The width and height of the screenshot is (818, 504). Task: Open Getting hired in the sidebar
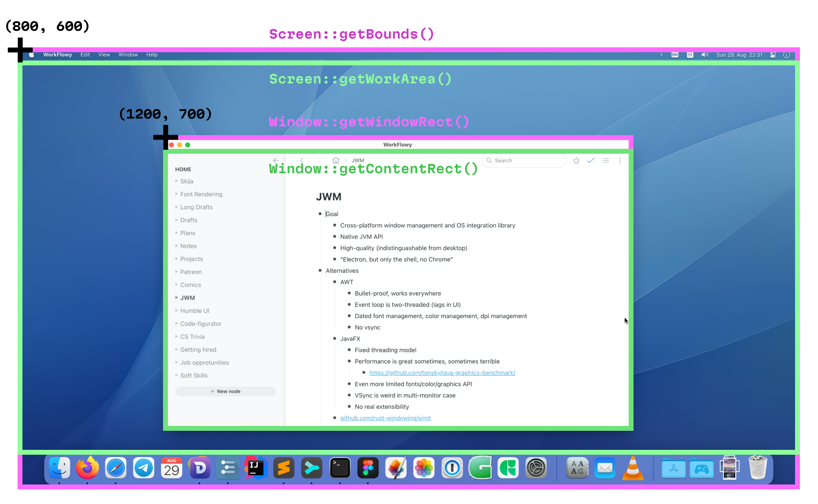[198, 350]
